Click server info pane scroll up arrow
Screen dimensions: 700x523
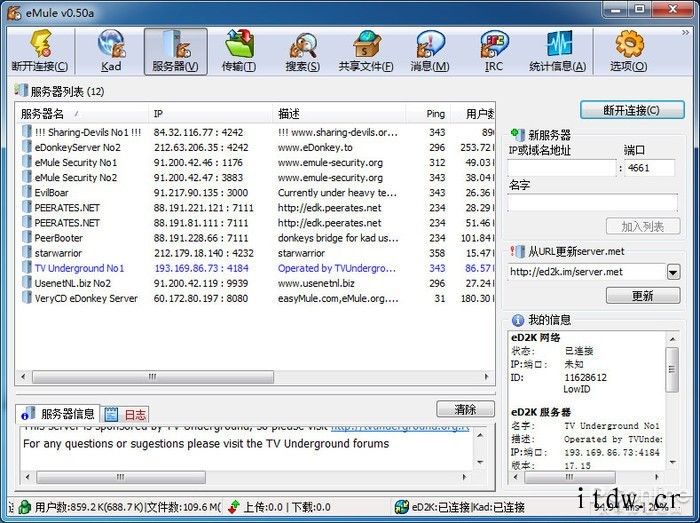point(480,435)
